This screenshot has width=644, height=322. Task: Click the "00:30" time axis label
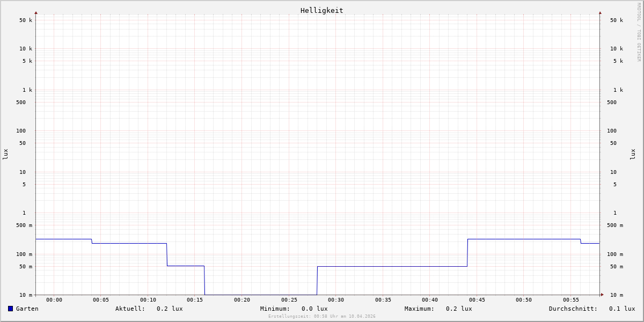click(336, 300)
